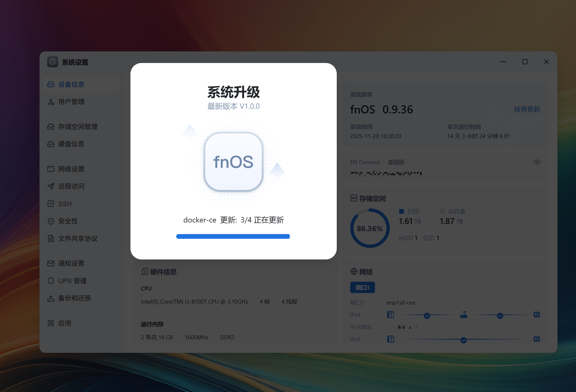Switch to 远程访问 settings
This screenshot has height=392, width=576.
82,186
